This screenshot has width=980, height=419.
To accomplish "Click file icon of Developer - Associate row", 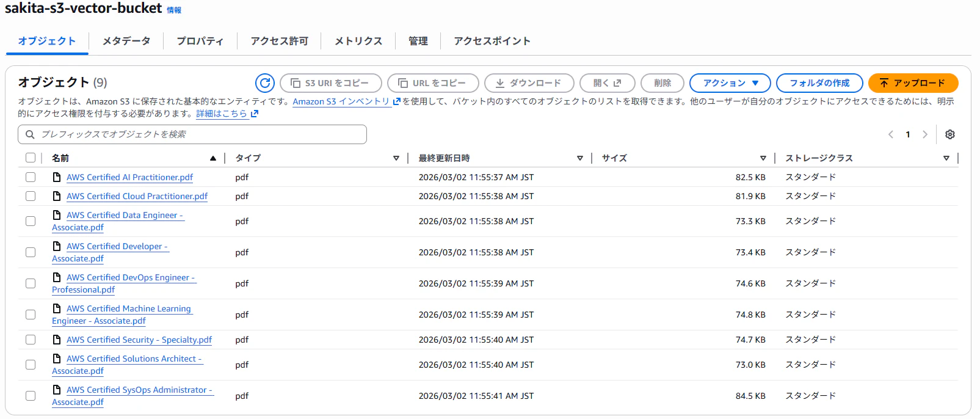I will 57,246.
